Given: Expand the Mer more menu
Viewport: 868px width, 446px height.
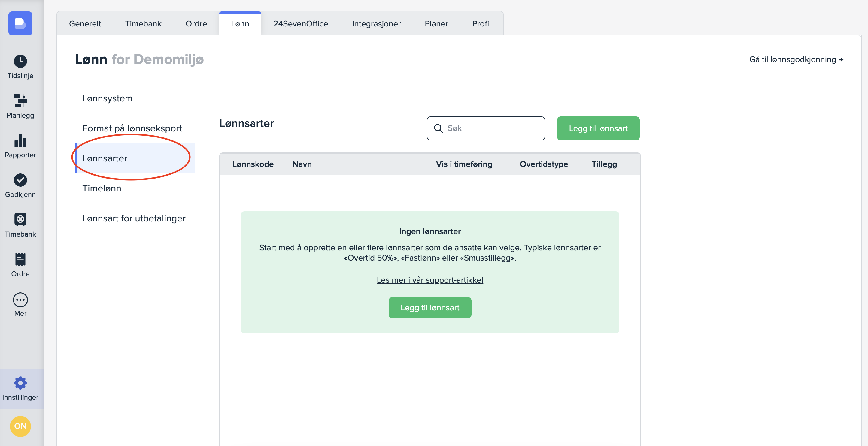Looking at the screenshot, I should coord(20,300).
